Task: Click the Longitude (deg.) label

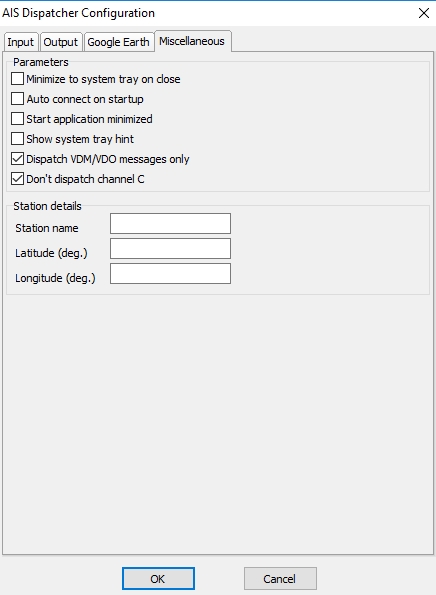Action: (55, 278)
